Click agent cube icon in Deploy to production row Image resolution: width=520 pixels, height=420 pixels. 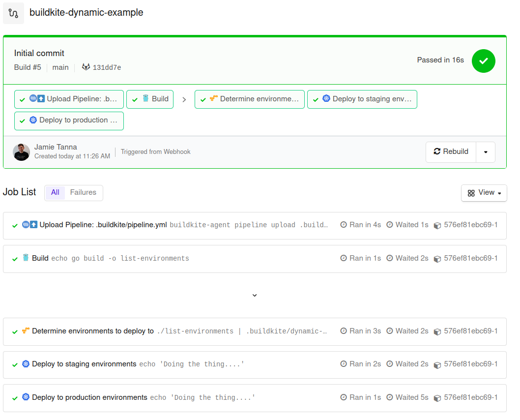437,398
